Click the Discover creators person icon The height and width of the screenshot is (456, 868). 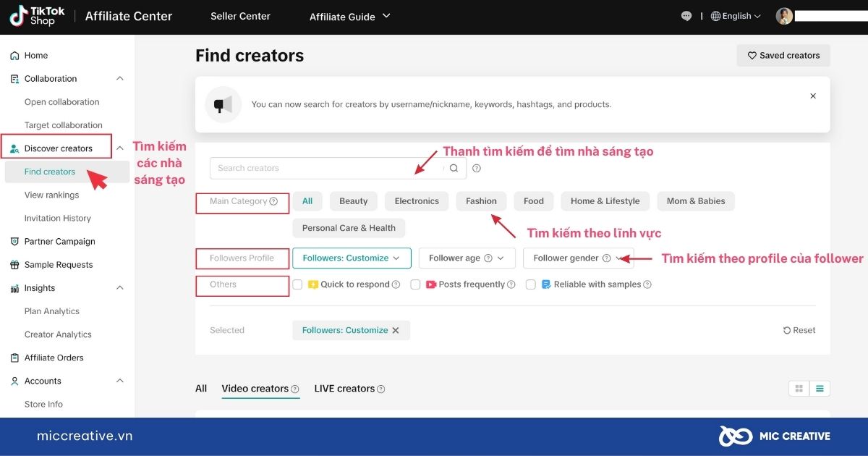tap(14, 148)
